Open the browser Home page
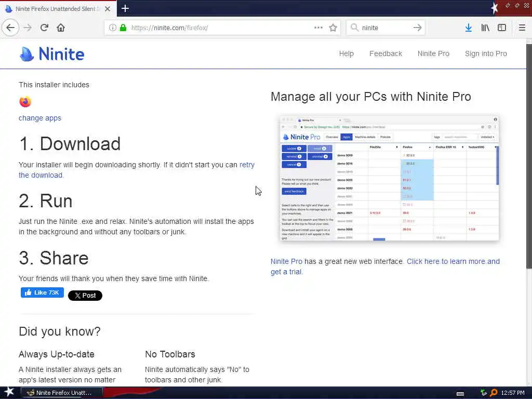The image size is (532, 399). (61, 28)
